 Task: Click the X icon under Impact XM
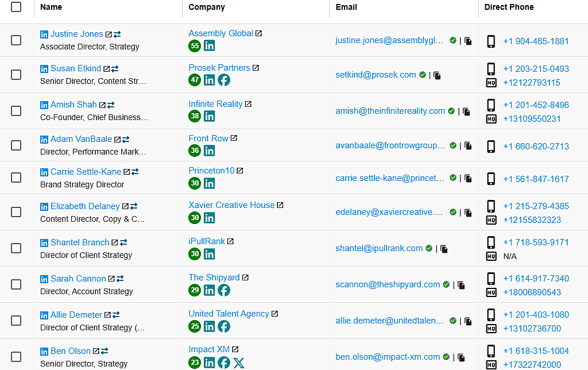(239, 363)
